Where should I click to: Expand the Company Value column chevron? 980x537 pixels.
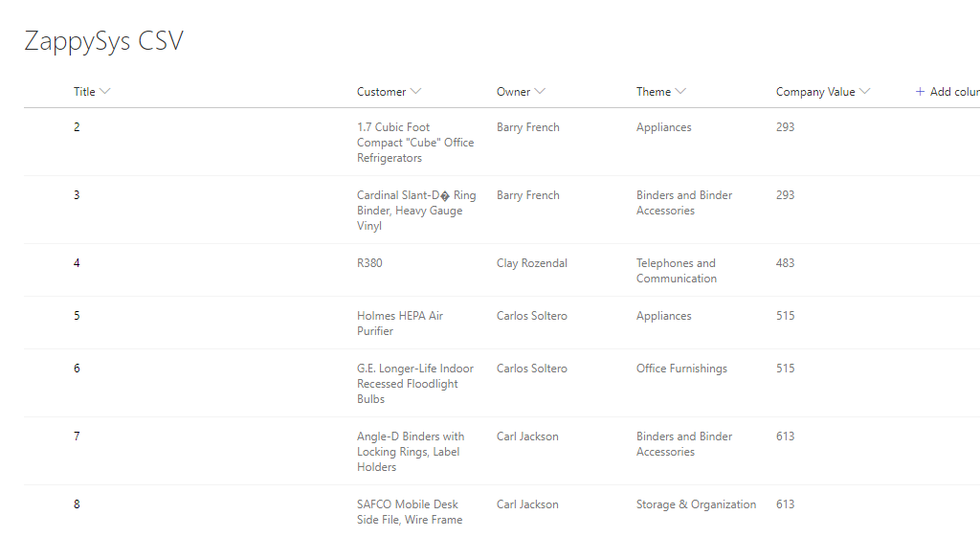[865, 92]
